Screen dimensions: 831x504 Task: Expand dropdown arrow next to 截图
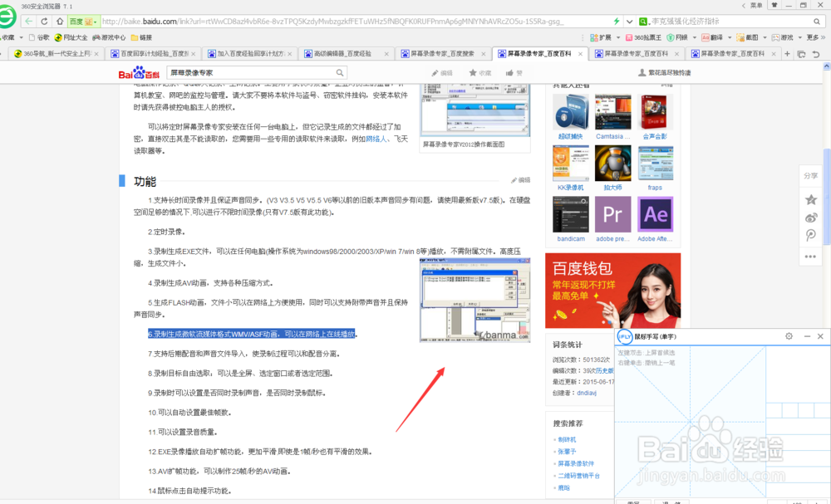point(765,37)
